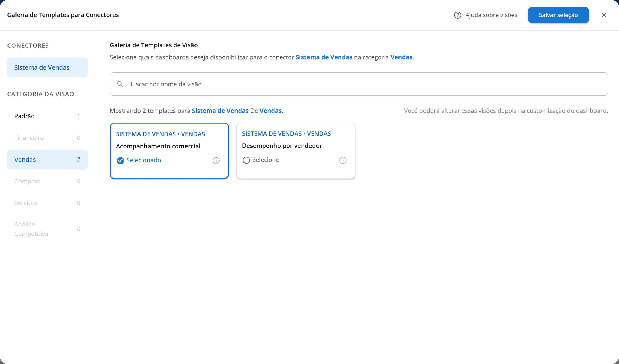Click the Desempenho por vendedor card title
Screen dimensions: 619x364
pyautogui.click(x=282, y=146)
